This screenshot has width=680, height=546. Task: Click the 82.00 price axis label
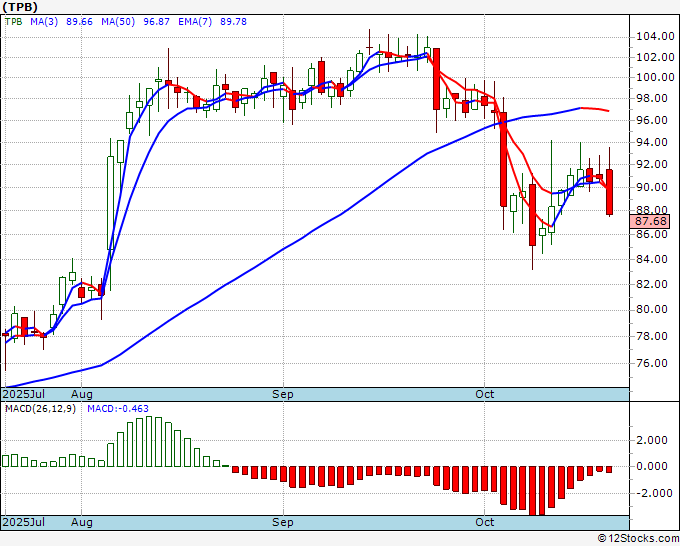pos(652,284)
